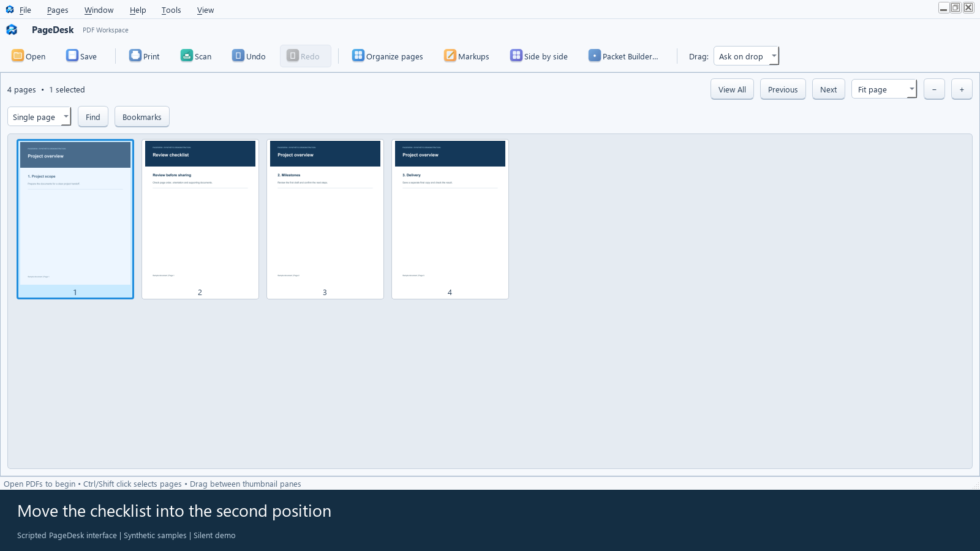Select page 2 Review checklist thumbnail
This screenshot has width=980, height=551.
(200, 219)
